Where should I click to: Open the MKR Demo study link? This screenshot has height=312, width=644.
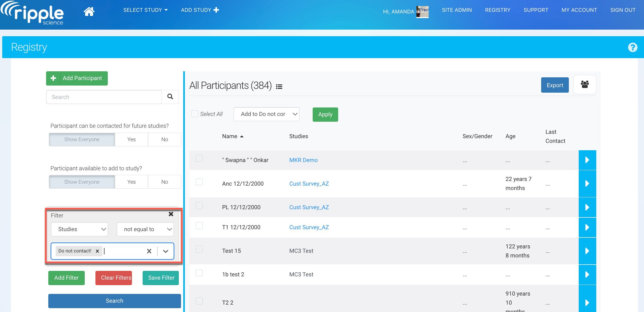point(303,160)
